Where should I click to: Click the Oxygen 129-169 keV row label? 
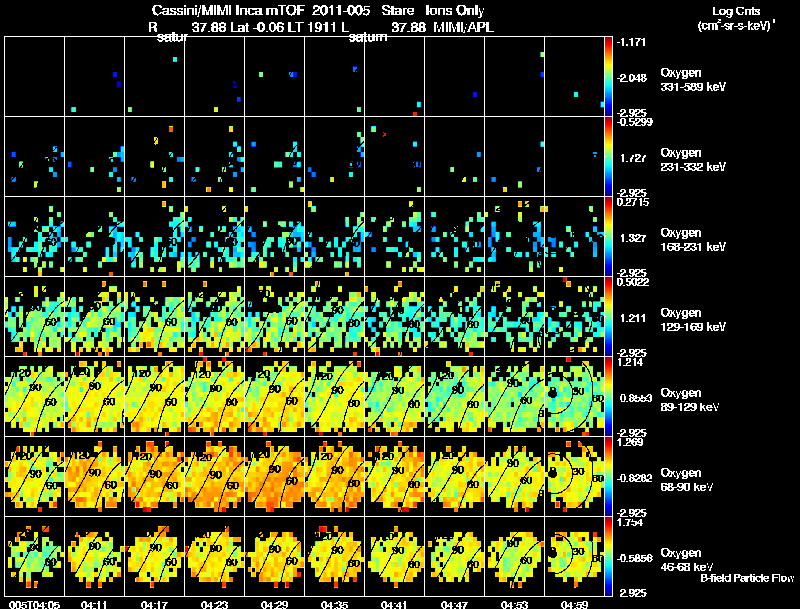tap(693, 320)
